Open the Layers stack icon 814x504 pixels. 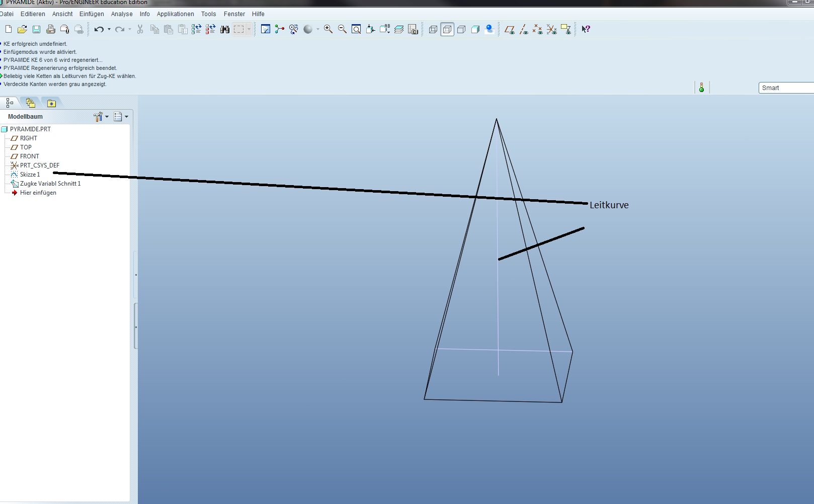(x=399, y=29)
